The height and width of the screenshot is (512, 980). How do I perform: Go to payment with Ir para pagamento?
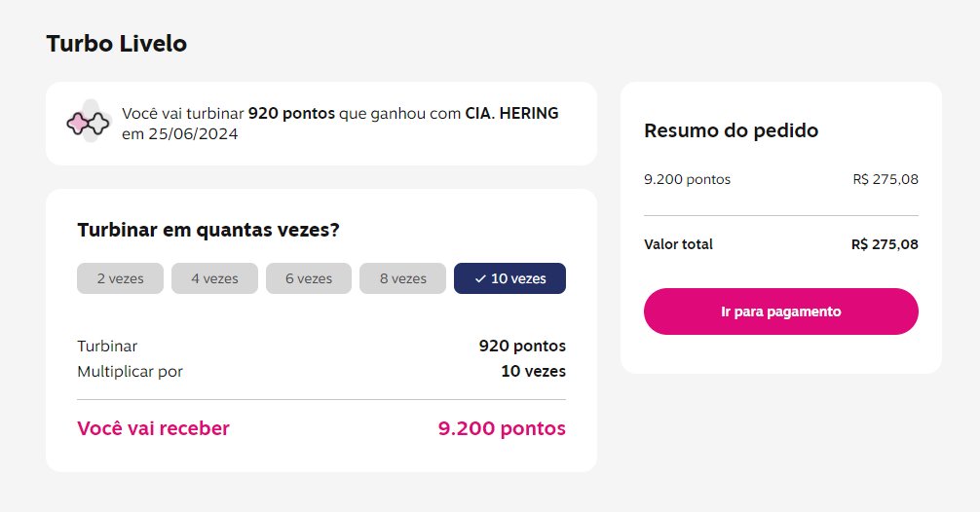point(781,311)
